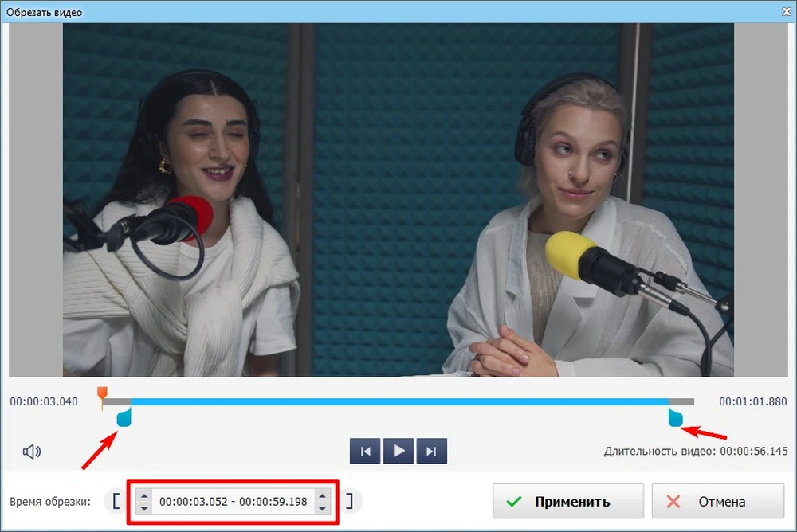Mute the audio with the speaker icon

[x=32, y=451]
